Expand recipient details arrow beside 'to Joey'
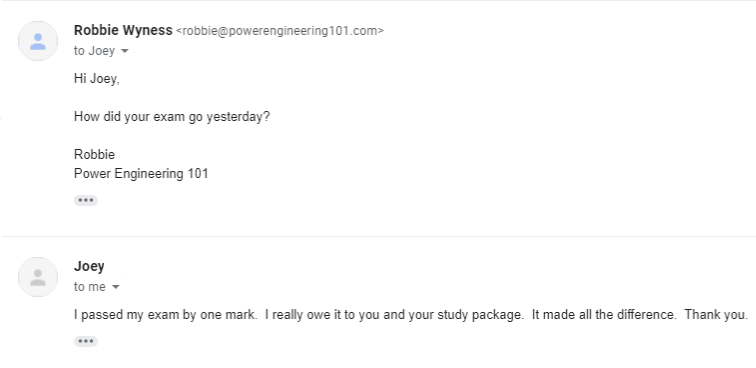 pos(124,51)
